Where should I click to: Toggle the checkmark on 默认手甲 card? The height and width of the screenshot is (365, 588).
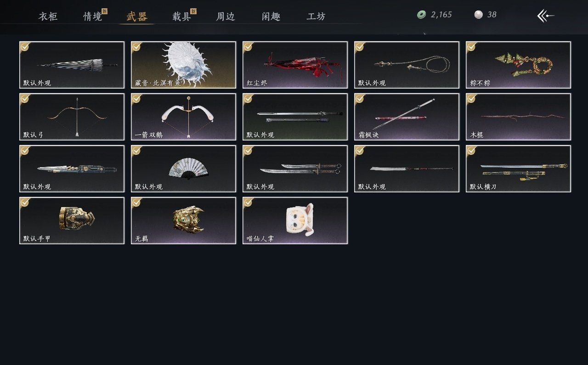click(x=25, y=202)
